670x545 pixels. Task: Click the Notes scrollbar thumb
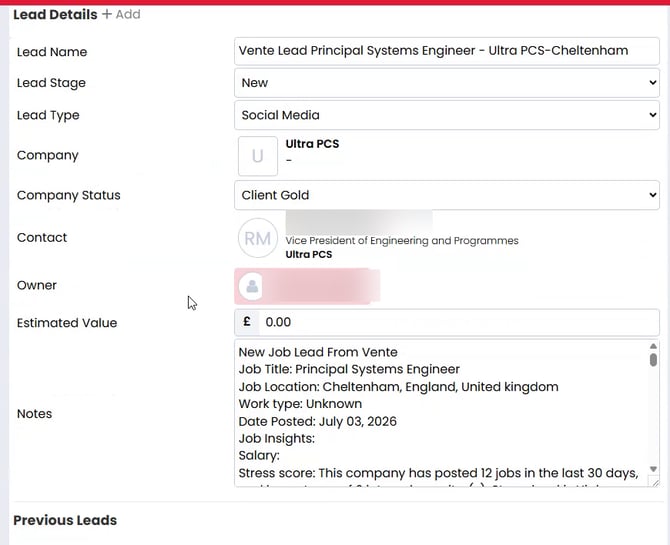653,359
